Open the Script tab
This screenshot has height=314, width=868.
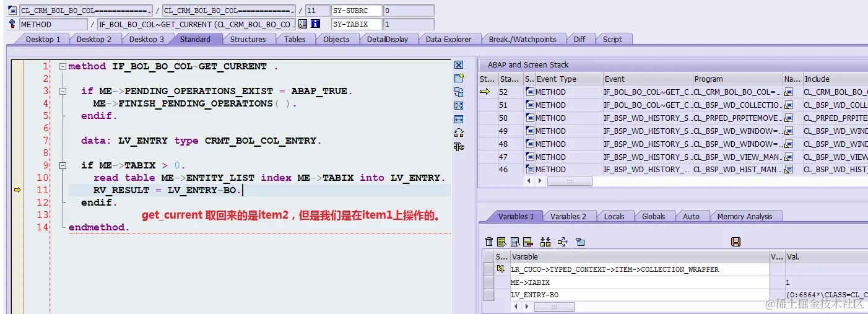[612, 39]
